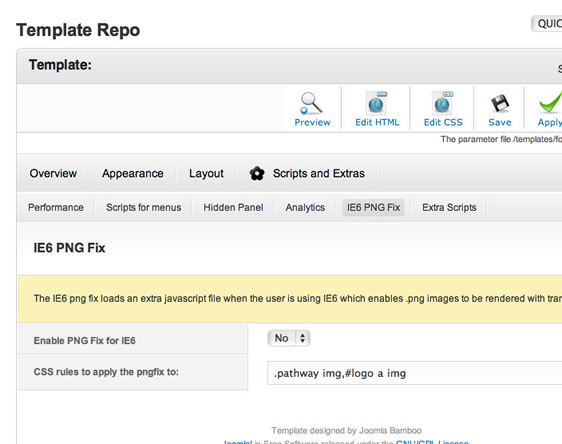Click the flower icon beside Scripts and Extras
Screen dimensions: 562x444
pos(257,173)
